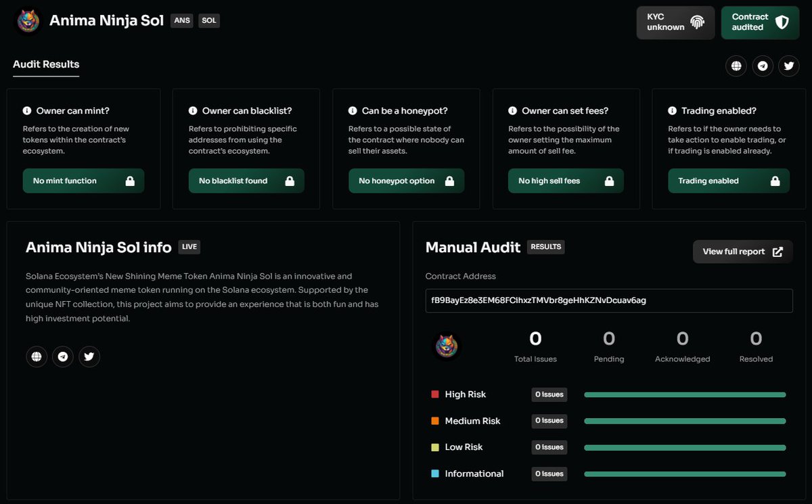Image resolution: width=812 pixels, height=504 pixels.
Task: Click the Medium Risk label
Action: point(473,421)
